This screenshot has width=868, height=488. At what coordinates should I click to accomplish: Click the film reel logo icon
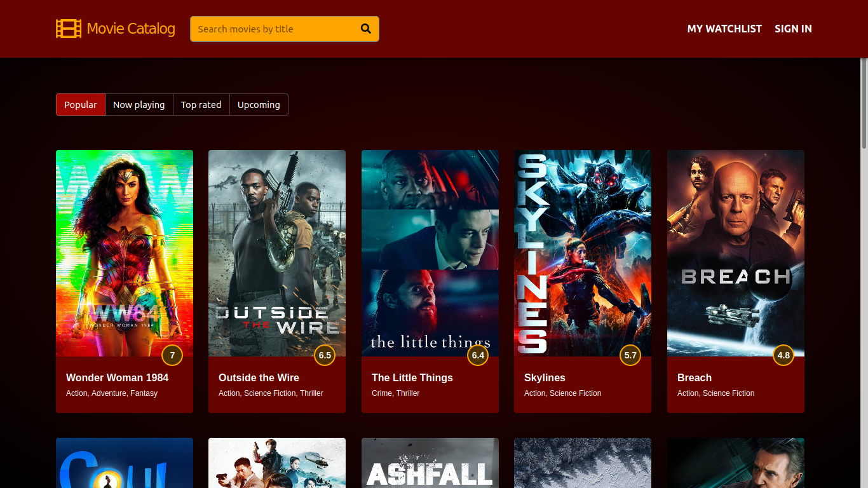click(69, 29)
